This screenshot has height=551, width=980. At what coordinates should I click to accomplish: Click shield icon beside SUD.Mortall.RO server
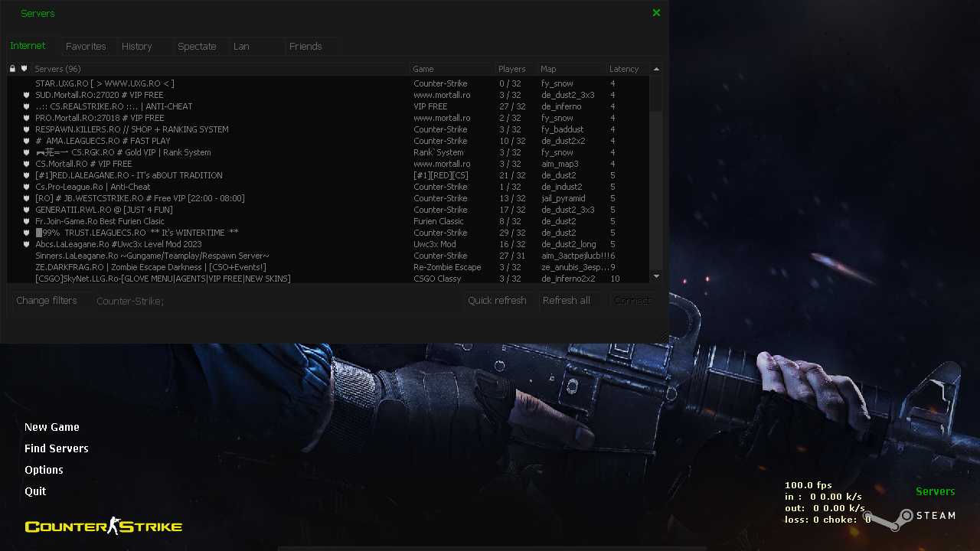(x=26, y=95)
